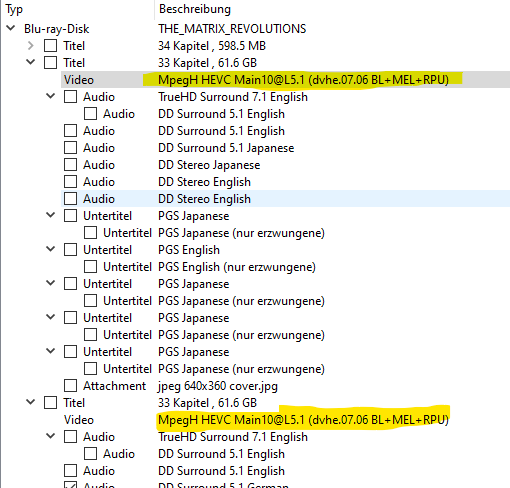Select the 'jpeg 640x360 cover.jpg' description
The height and width of the screenshot is (488, 510).
pos(218,386)
